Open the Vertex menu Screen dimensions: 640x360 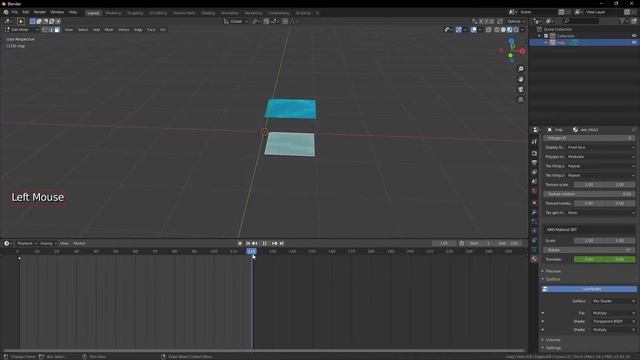pyautogui.click(x=124, y=30)
